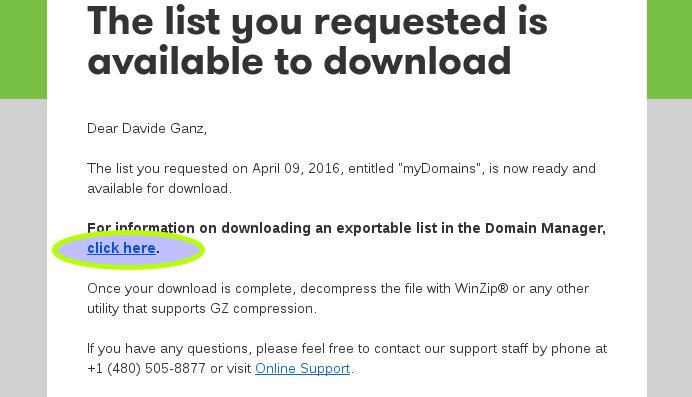Click the gray margin right of the email

(x=669, y=248)
